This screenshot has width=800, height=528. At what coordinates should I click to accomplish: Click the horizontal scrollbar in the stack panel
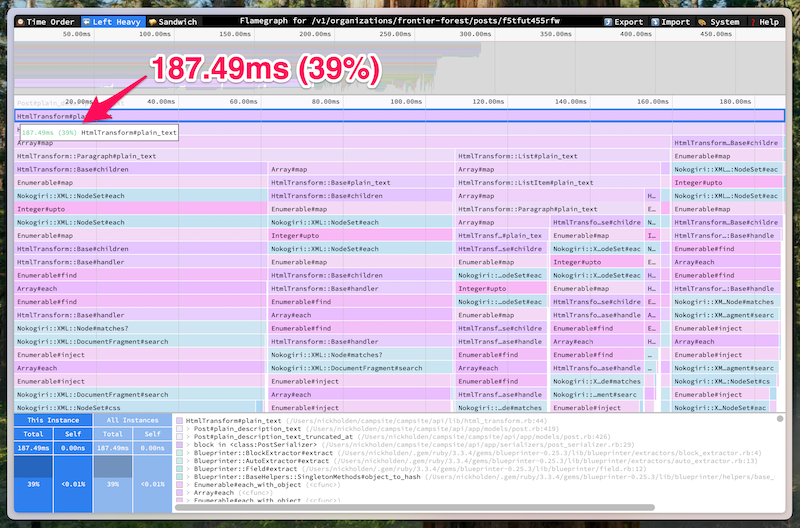[x=414, y=508]
